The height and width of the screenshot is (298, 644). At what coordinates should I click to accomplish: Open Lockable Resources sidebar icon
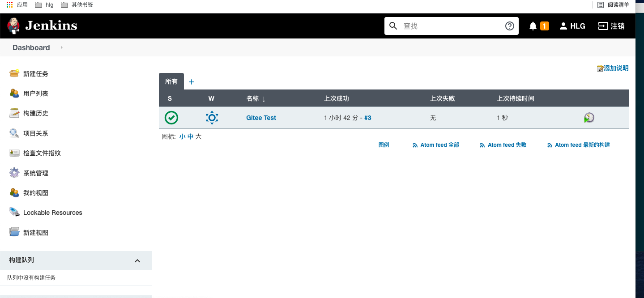14,212
